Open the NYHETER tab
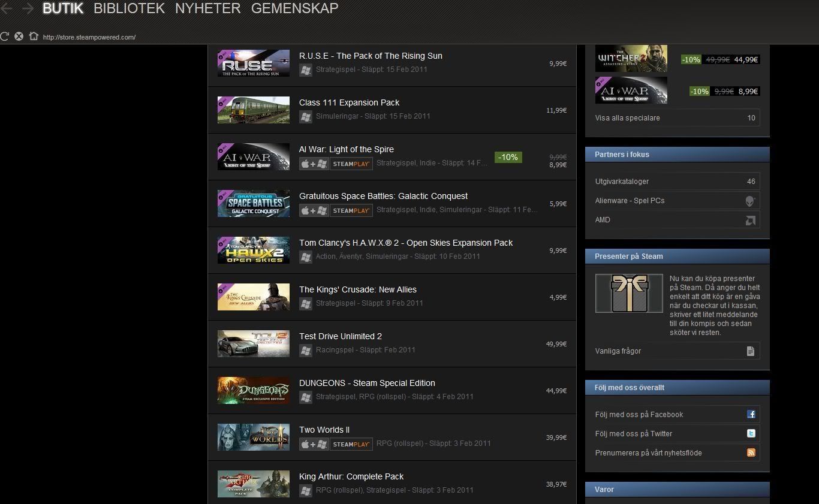Screen dimensions: 819x504 pyautogui.click(x=208, y=8)
